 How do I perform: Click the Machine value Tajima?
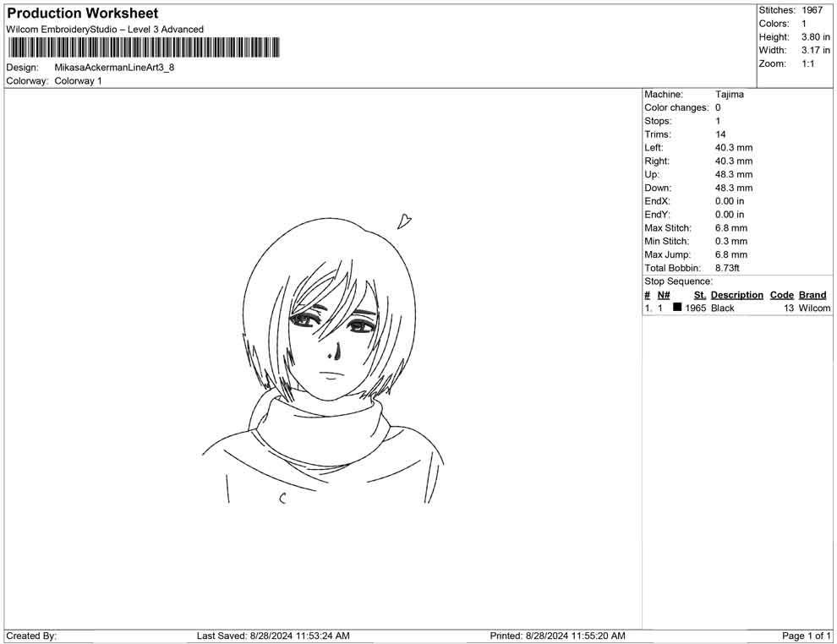pyautogui.click(x=729, y=95)
